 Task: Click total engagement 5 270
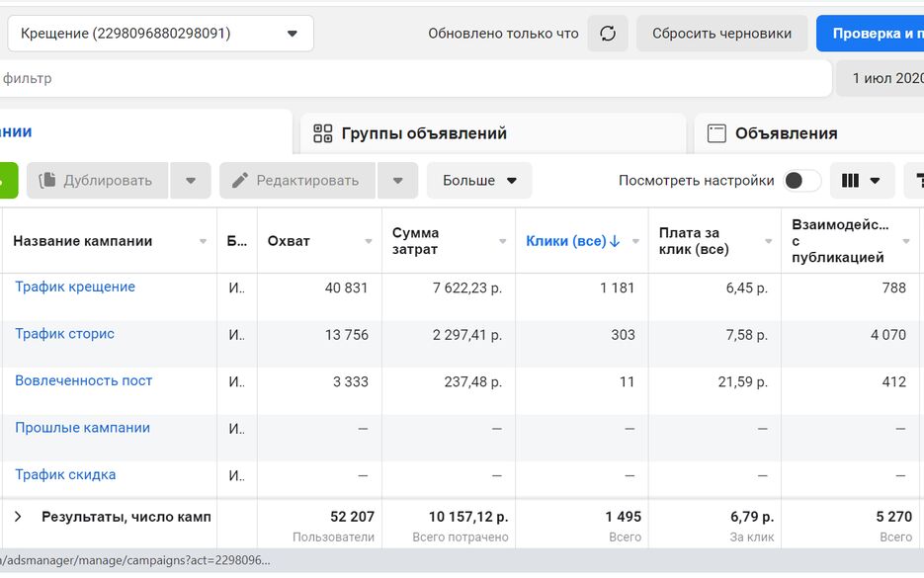[x=894, y=517]
